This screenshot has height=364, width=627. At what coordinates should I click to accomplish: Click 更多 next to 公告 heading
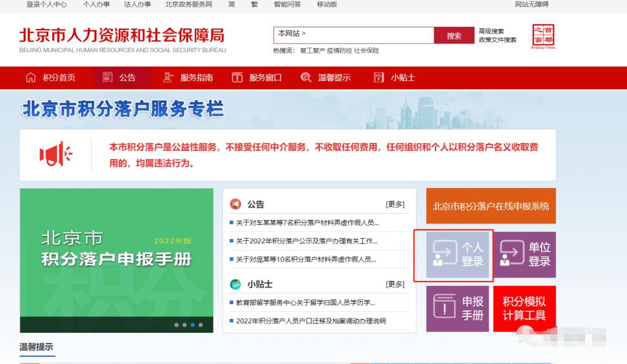[x=395, y=204]
